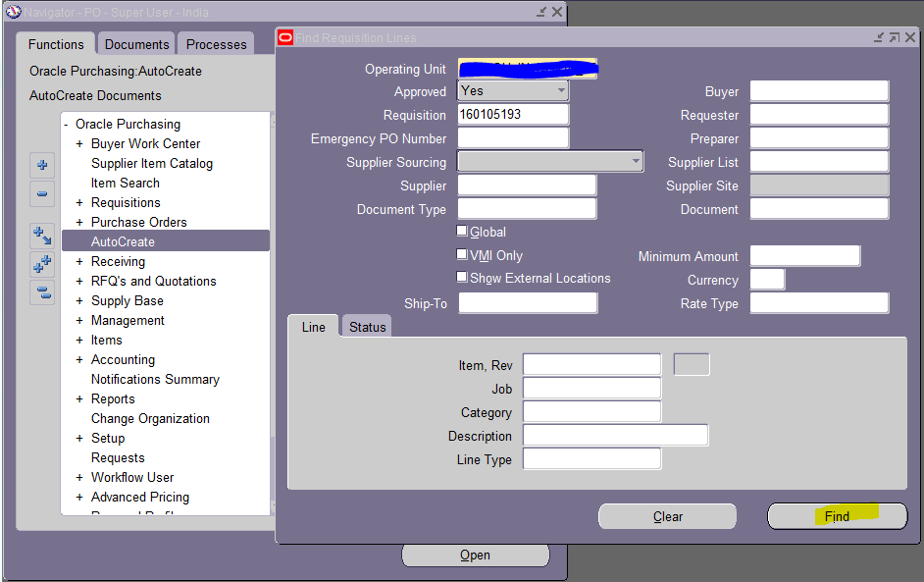Open the Approved dropdown
924x582 pixels.
(x=563, y=90)
